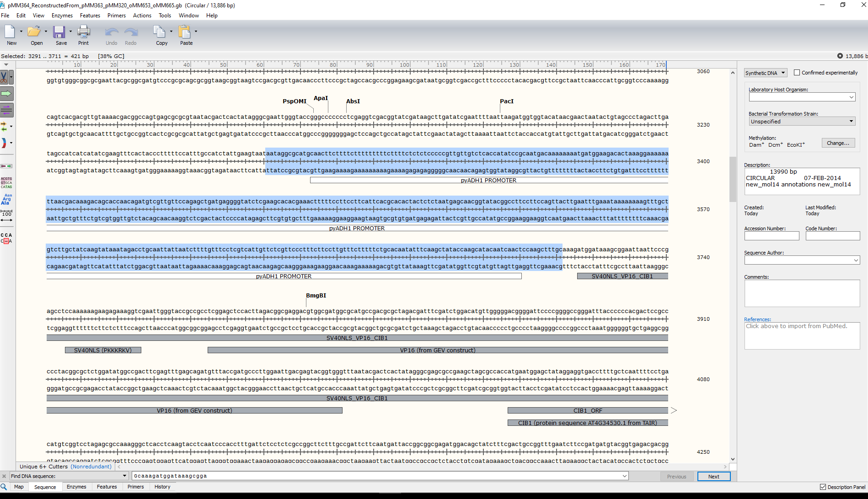Switch to the Map tab
The width and height of the screenshot is (868, 499).
click(19, 487)
